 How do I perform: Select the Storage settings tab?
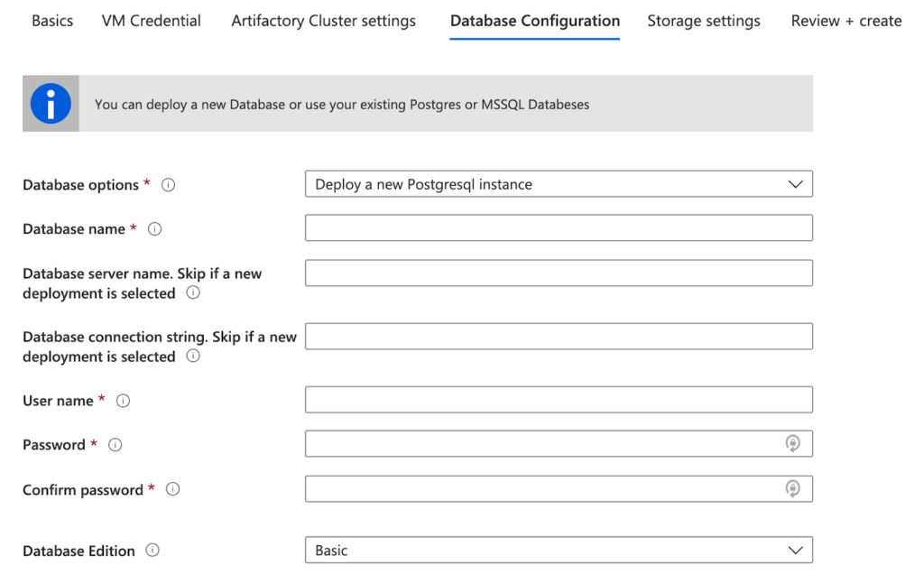tap(703, 21)
